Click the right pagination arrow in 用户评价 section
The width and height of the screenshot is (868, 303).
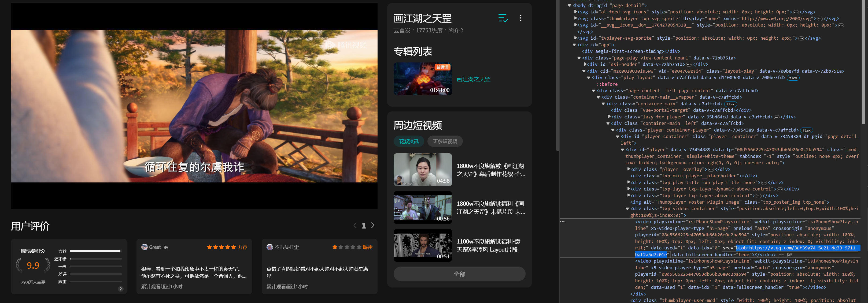(x=373, y=226)
